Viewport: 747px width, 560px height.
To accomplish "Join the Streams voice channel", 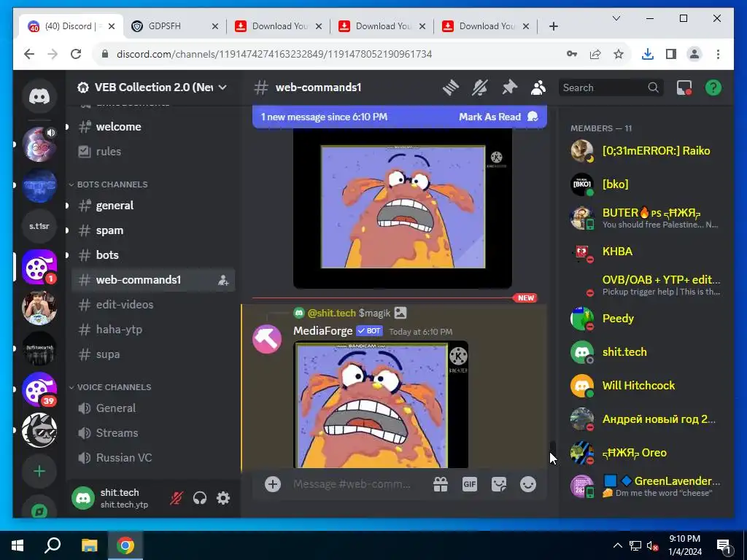I will point(153,433).
